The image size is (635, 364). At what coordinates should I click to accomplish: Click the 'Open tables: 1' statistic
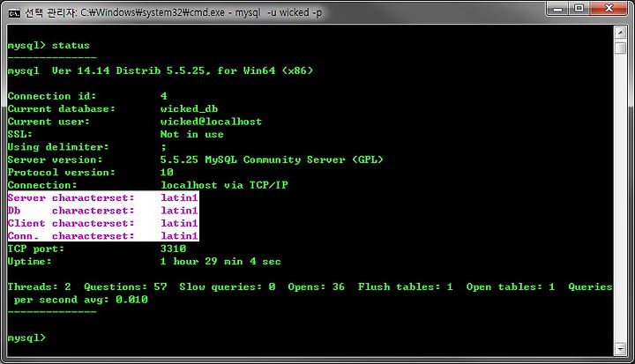coord(511,286)
